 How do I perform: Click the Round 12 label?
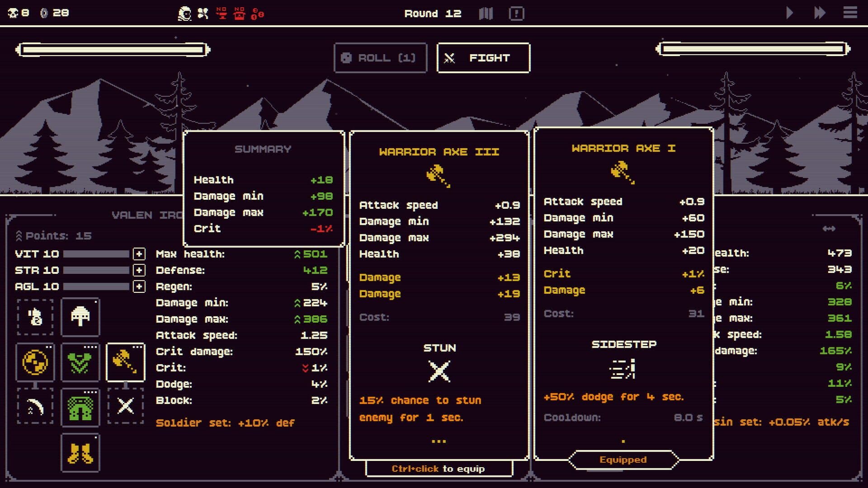tap(433, 14)
